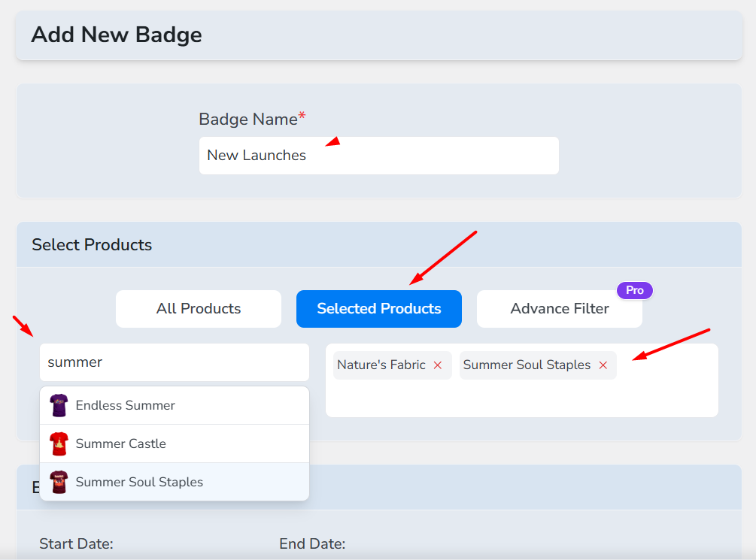Choose Endless Summer from the suggestion list

(x=125, y=405)
